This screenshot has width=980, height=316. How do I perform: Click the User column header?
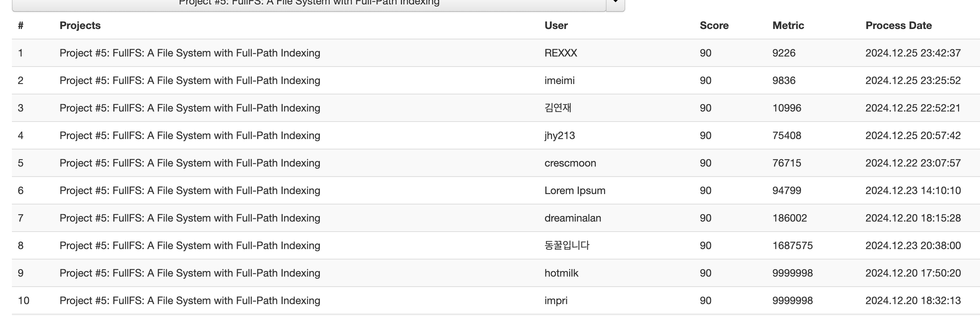pyautogui.click(x=556, y=26)
